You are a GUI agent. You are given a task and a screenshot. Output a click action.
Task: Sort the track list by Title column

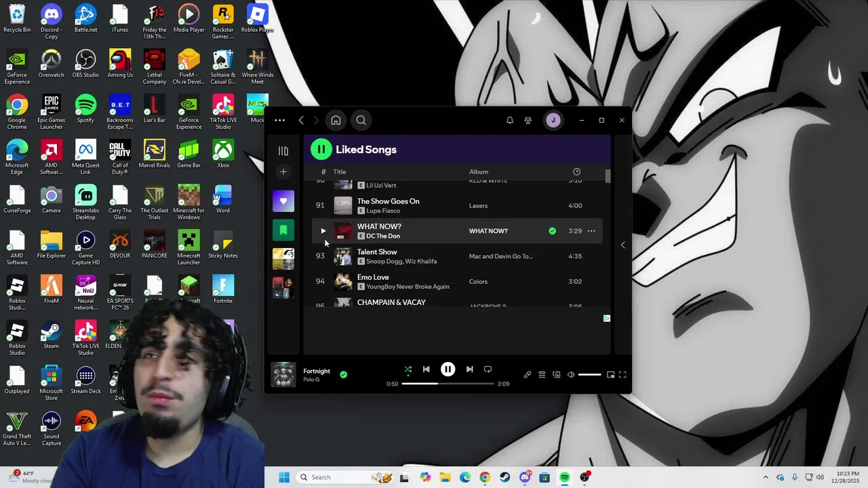[x=340, y=172]
